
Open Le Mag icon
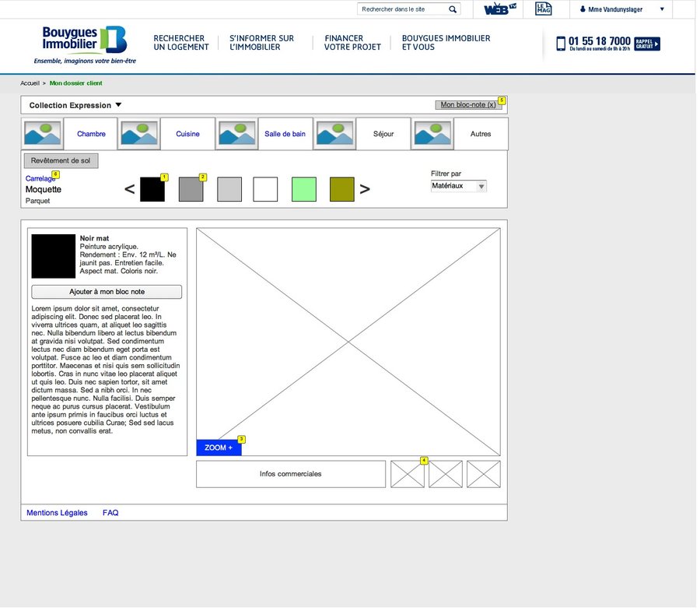point(543,9)
